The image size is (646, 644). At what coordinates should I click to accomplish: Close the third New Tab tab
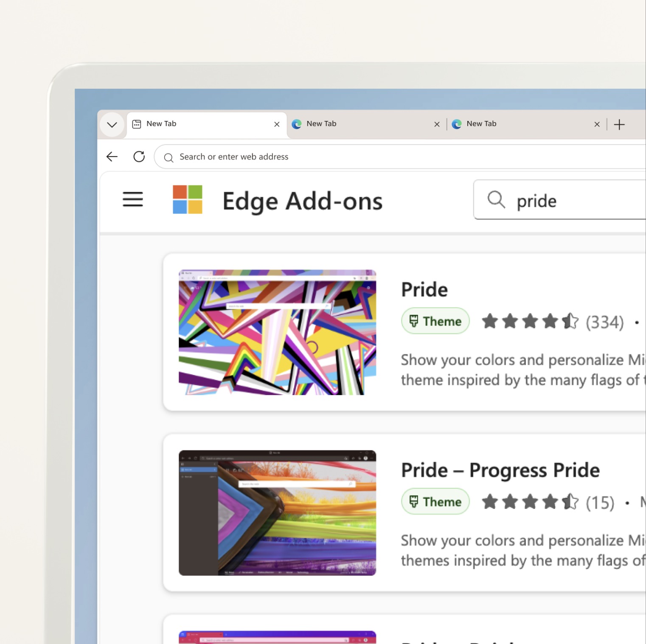597,124
